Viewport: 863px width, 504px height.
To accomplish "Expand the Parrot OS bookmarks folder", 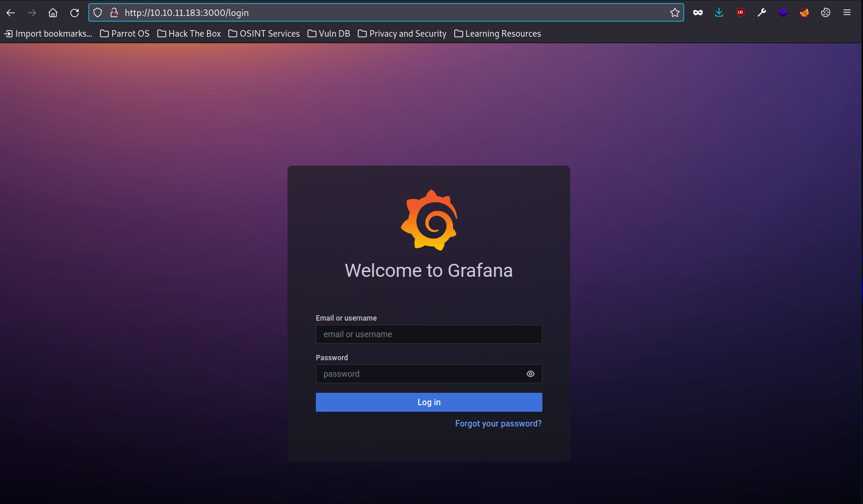I will [125, 34].
